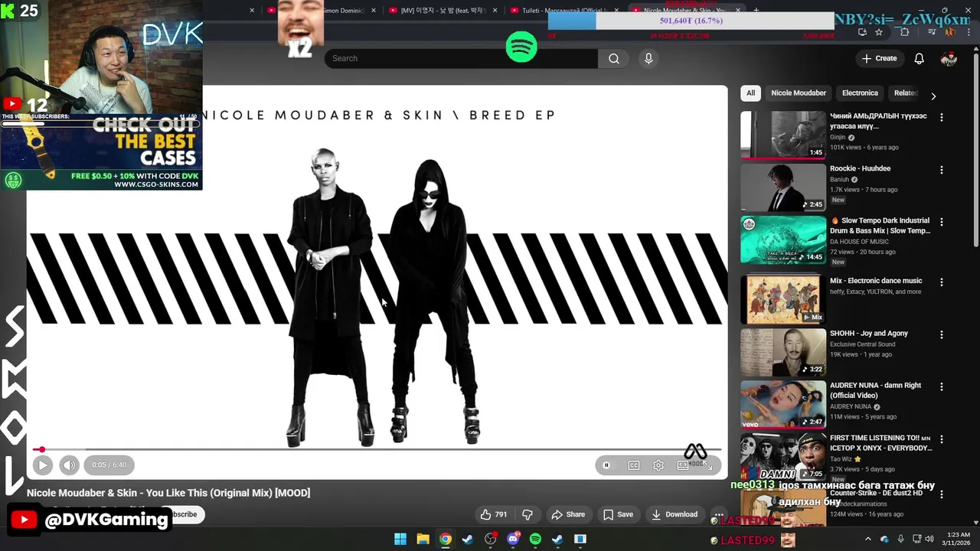This screenshot has height=551, width=980.
Task: Open the Create button menu
Action: tap(879, 58)
